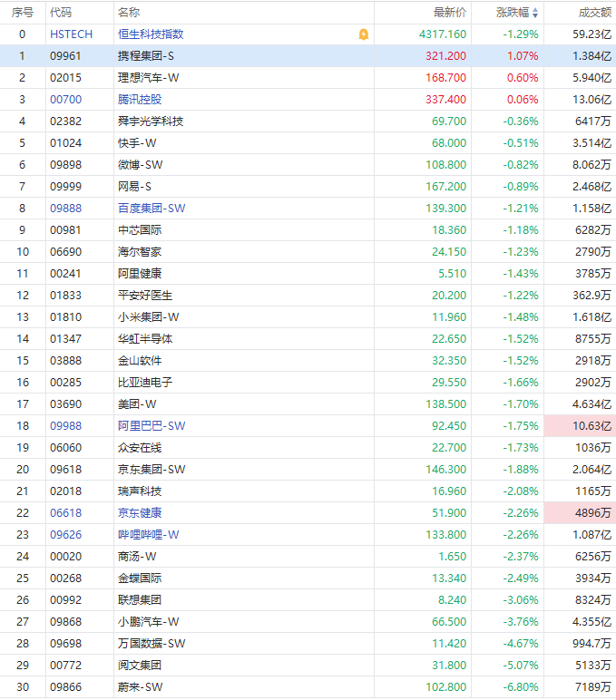Click the 名称 column header

[x=129, y=13]
